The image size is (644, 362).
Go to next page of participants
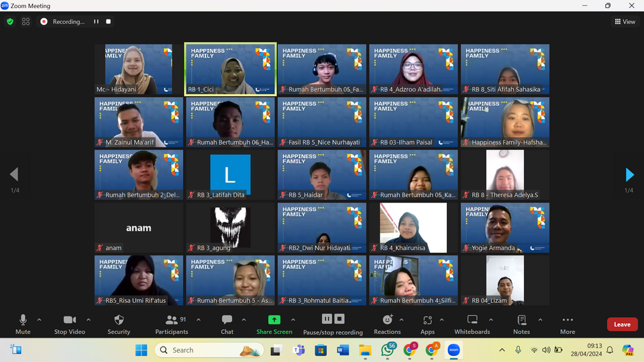pyautogui.click(x=629, y=175)
